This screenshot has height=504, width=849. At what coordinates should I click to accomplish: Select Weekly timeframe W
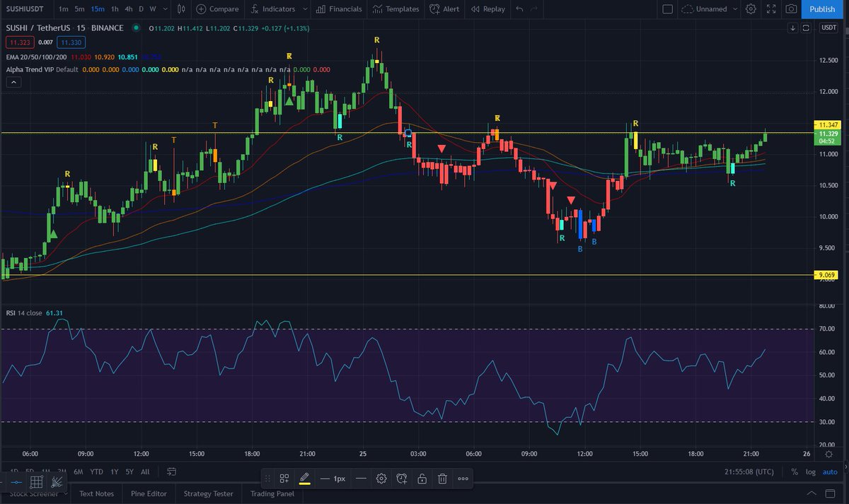tap(153, 9)
